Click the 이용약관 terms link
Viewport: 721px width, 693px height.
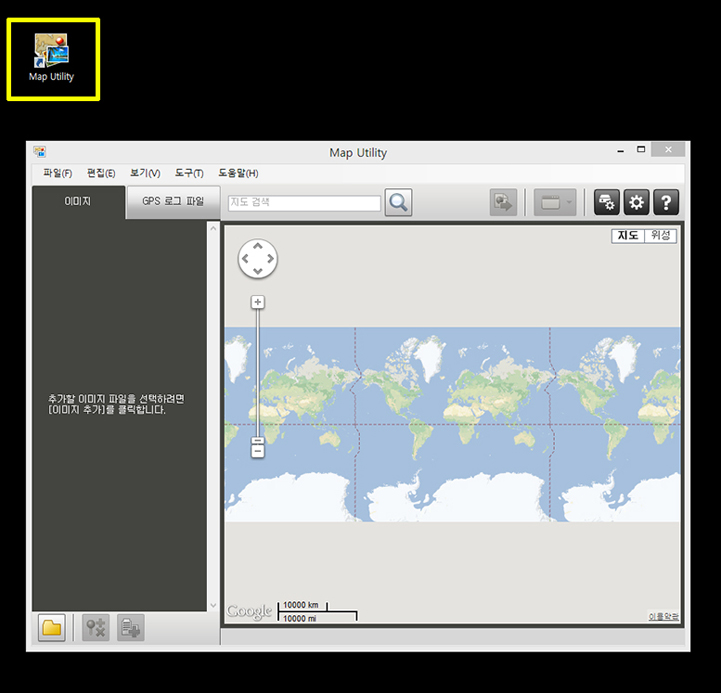(x=664, y=617)
